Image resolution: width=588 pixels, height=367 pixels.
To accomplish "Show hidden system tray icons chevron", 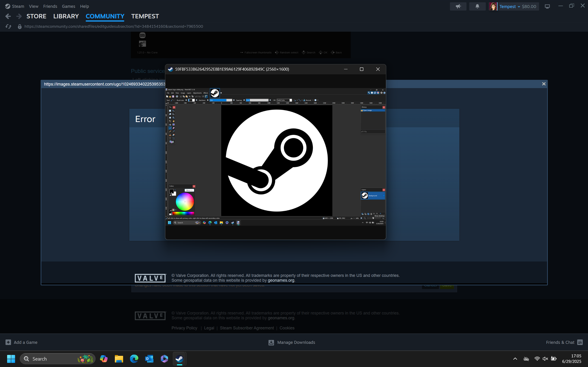I will coord(515,359).
